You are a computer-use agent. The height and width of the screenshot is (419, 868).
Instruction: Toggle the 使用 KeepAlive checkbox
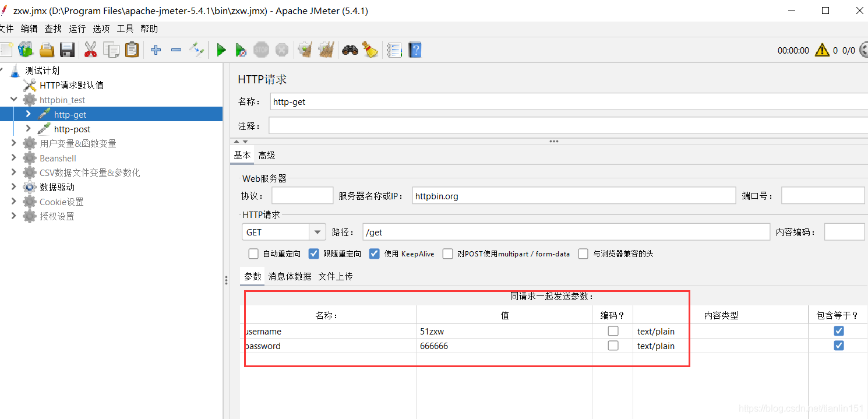375,253
